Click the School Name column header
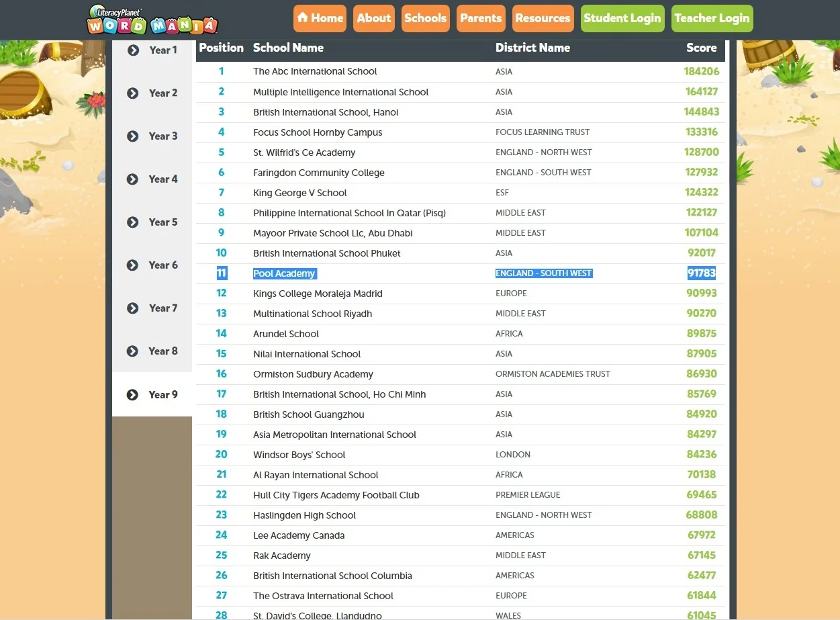 coord(288,48)
